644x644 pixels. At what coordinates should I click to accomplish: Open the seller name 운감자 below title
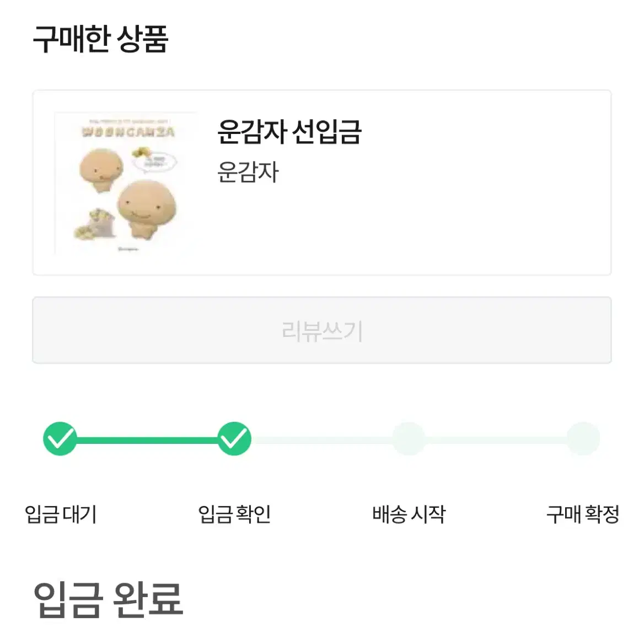tap(248, 171)
